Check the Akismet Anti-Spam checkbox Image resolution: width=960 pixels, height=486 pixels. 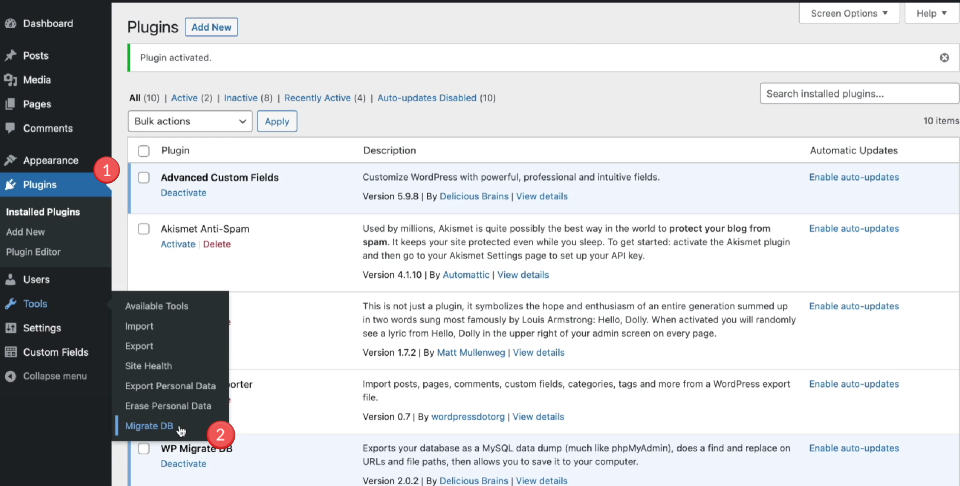click(x=144, y=229)
